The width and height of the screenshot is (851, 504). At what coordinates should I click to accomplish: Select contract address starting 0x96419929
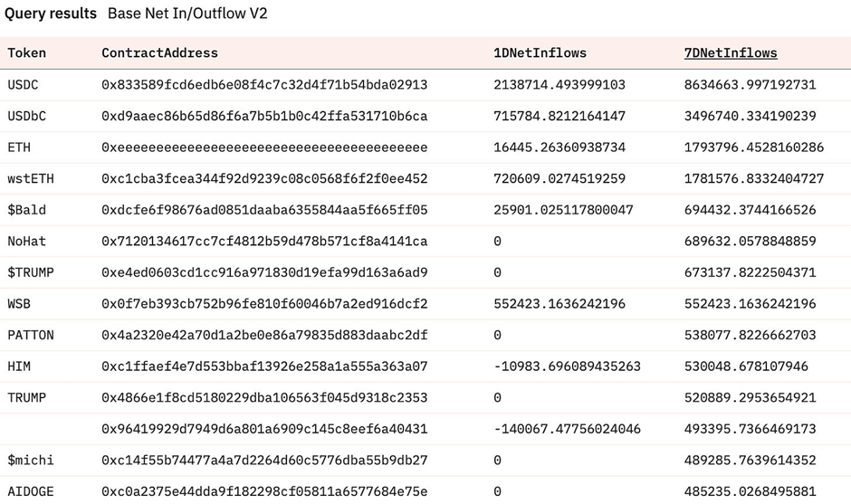pos(264,429)
